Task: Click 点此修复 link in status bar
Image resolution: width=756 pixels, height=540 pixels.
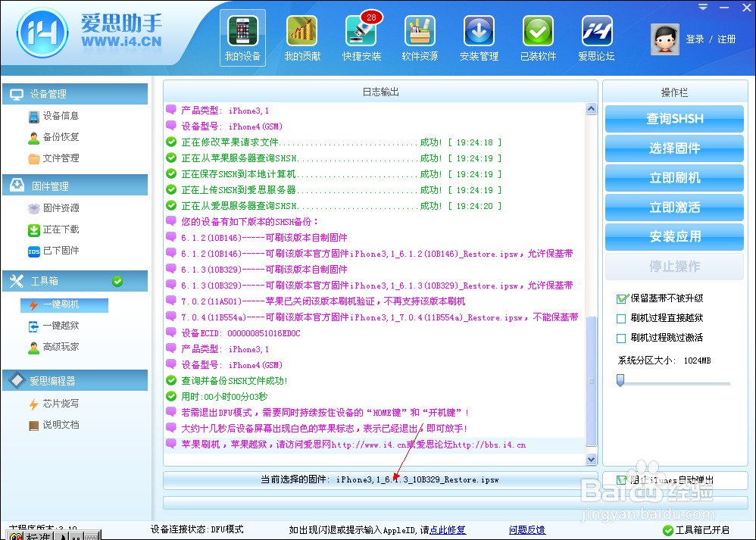Action: tap(448, 530)
